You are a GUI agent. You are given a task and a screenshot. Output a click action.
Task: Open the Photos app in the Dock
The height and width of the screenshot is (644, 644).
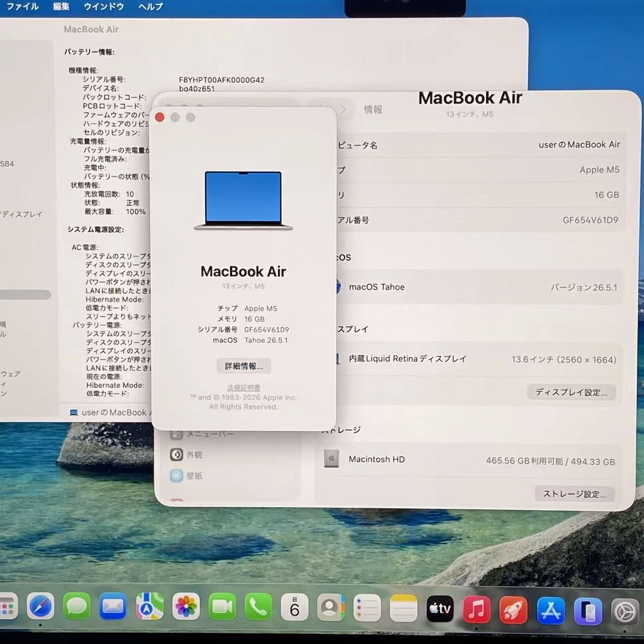pyautogui.click(x=186, y=607)
